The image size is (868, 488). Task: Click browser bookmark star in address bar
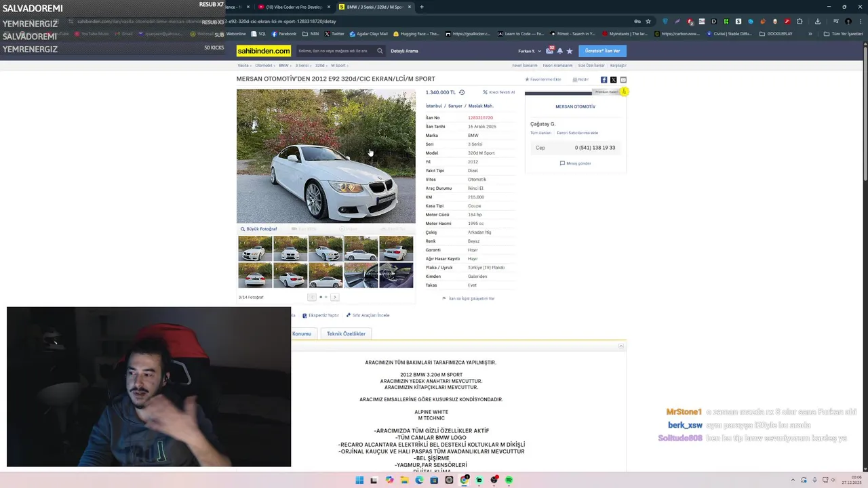point(648,21)
